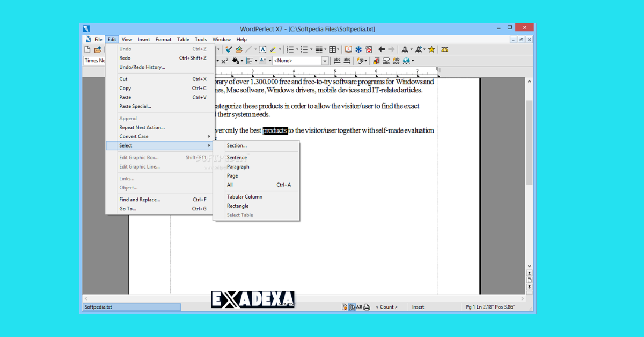
Task: Select the Highlighter tool on the toolbar
Action: [x=273, y=49]
